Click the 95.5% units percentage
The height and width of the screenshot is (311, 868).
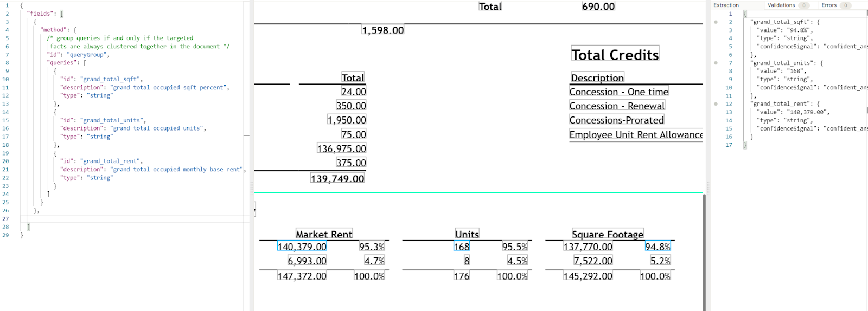point(515,247)
